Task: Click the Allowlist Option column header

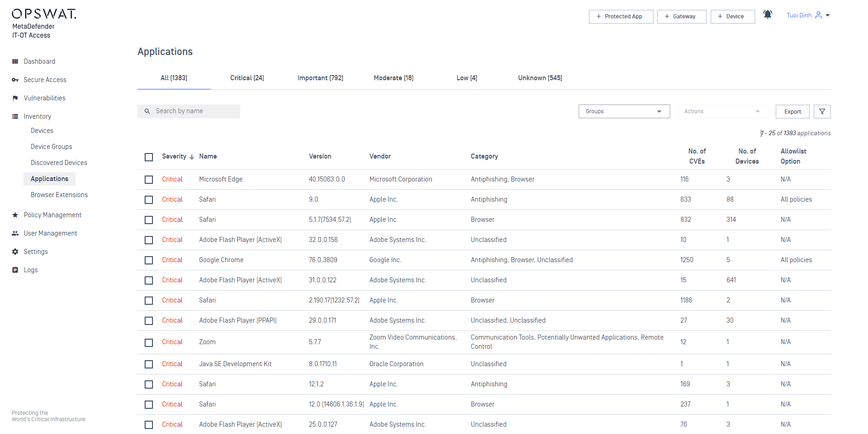Action: 793,156
